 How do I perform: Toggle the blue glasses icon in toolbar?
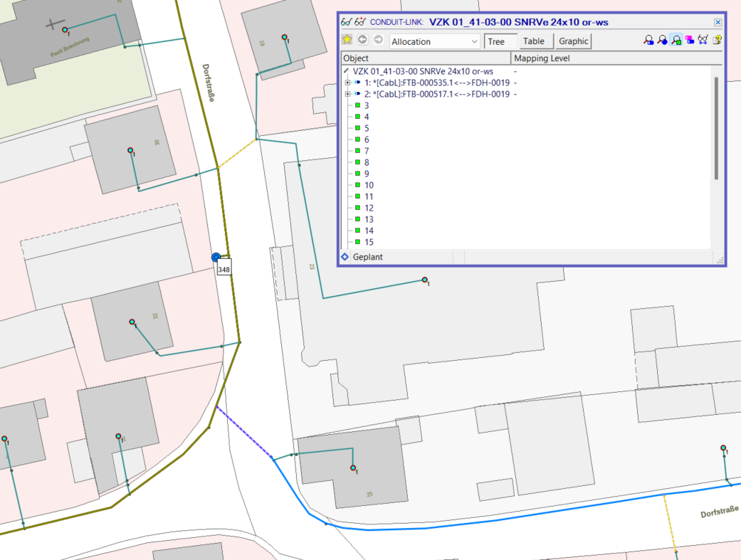pos(703,41)
